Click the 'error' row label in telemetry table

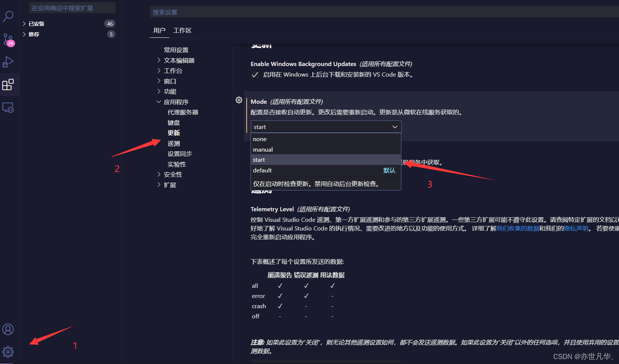(258, 296)
